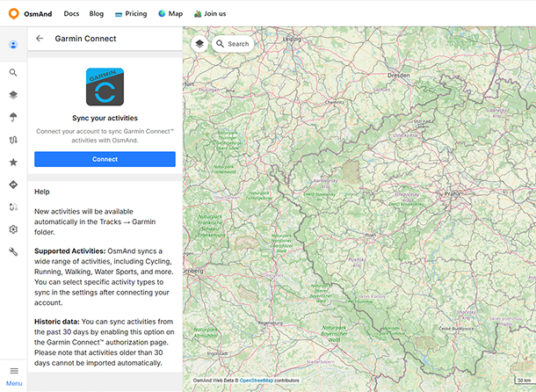The width and height of the screenshot is (536, 392).
Task: Open the Tracks route sidebar icon
Action: coord(13,140)
